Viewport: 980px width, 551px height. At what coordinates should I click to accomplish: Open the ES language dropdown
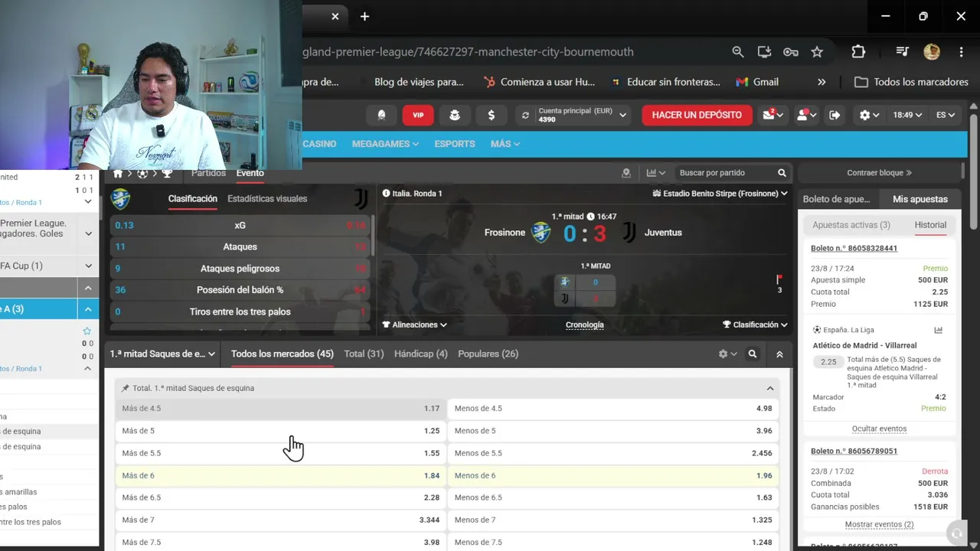pyautogui.click(x=946, y=115)
